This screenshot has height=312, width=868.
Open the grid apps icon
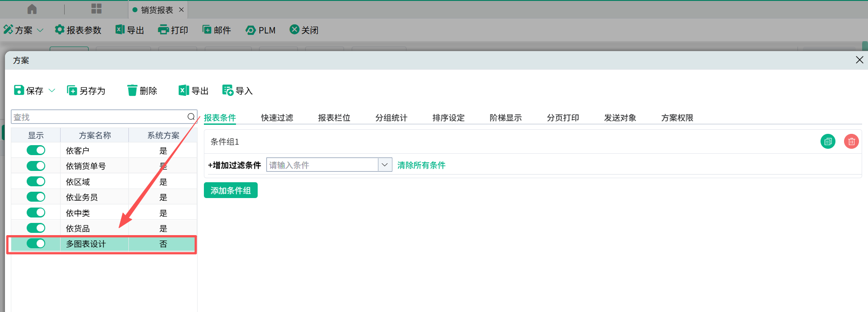pos(96,9)
